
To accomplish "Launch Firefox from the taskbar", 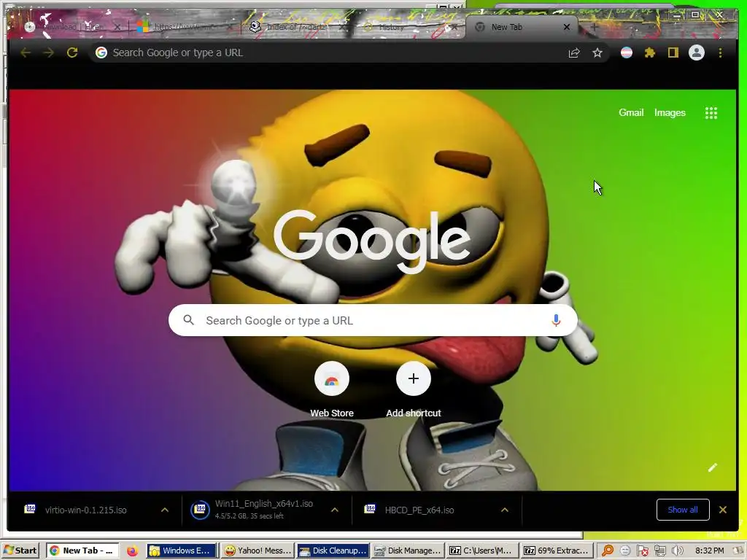I will [x=133, y=551].
